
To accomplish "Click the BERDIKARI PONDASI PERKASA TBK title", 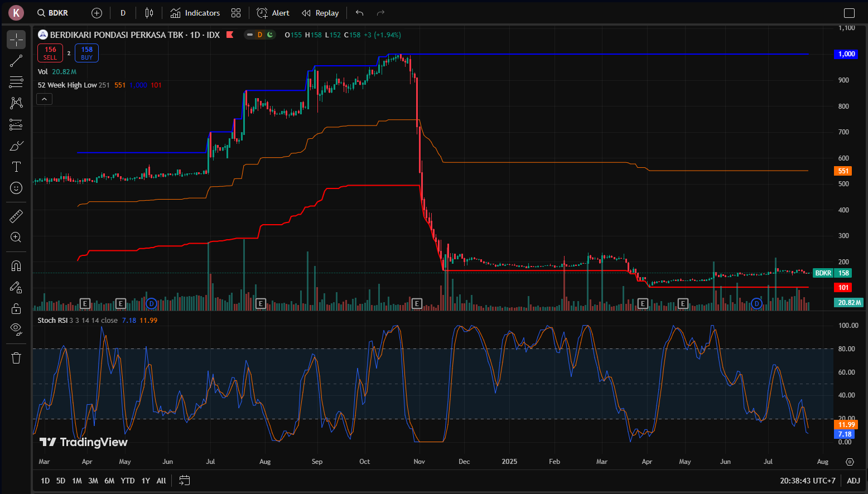I will point(117,35).
